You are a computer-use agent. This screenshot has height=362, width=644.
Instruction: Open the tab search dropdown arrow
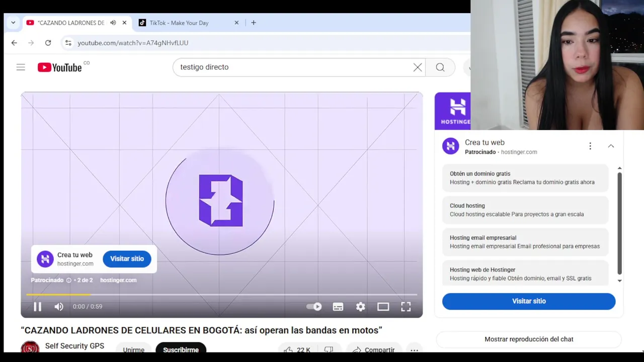coord(13,23)
